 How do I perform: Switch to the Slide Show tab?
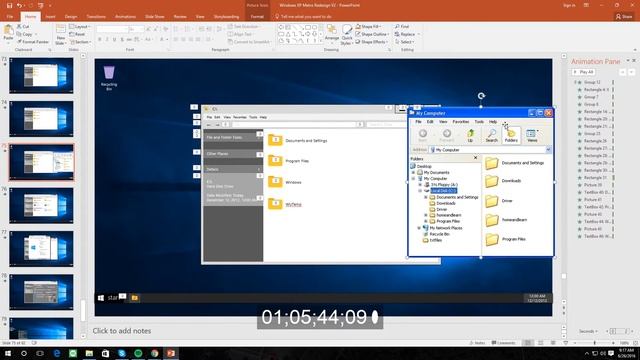tap(155, 17)
